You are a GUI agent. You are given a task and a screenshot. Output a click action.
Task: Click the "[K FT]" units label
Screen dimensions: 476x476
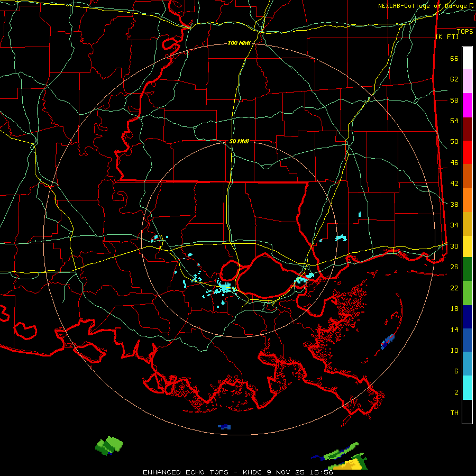click(447, 36)
